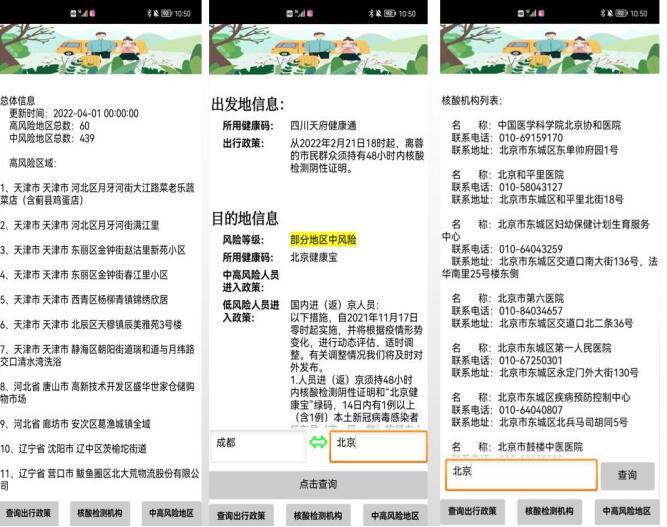Switch to 查询出行政策 on the right screen
The height and width of the screenshot is (527, 667).
(475, 512)
